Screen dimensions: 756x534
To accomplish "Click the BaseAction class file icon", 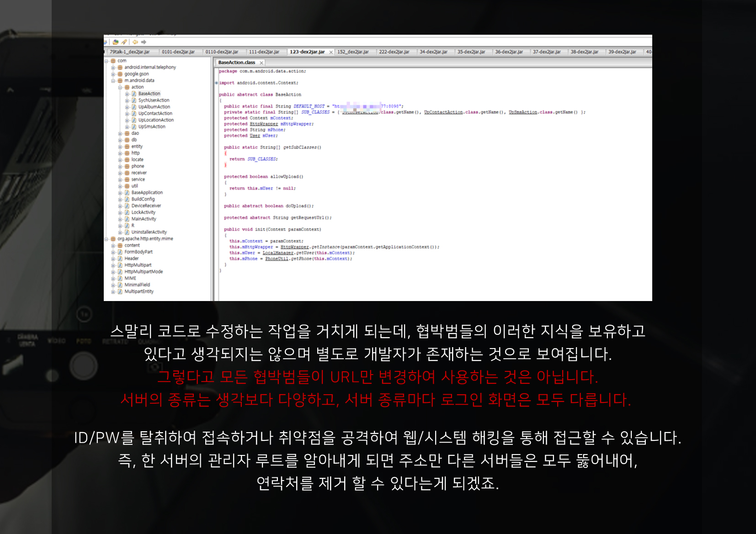I will coord(134,94).
